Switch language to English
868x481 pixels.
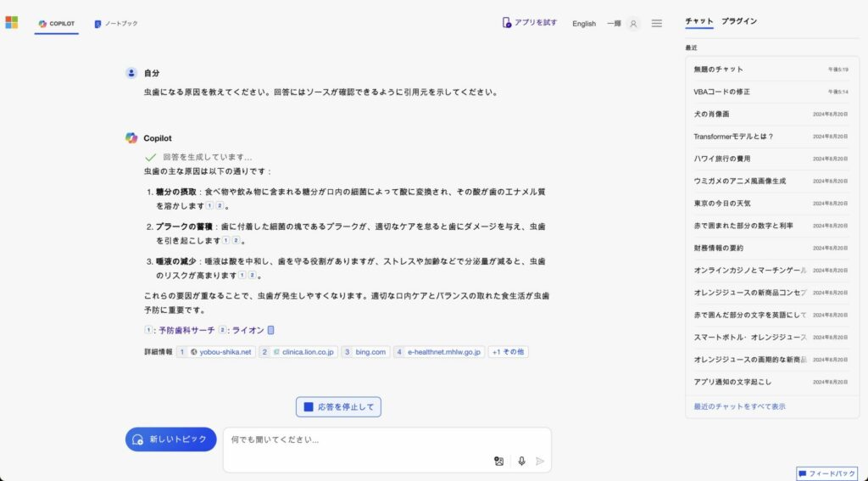584,24
